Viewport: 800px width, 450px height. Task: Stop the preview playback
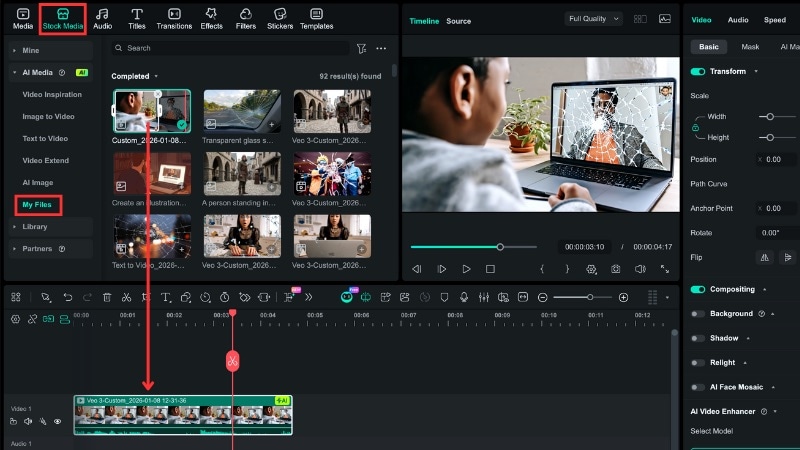point(490,269)
